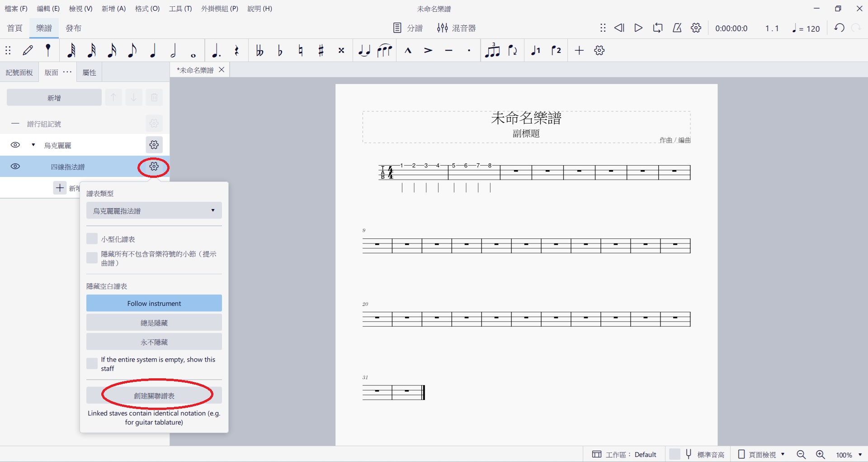
Task: Enable 'If the entire system is empty' checkbox
Action: 92,363
